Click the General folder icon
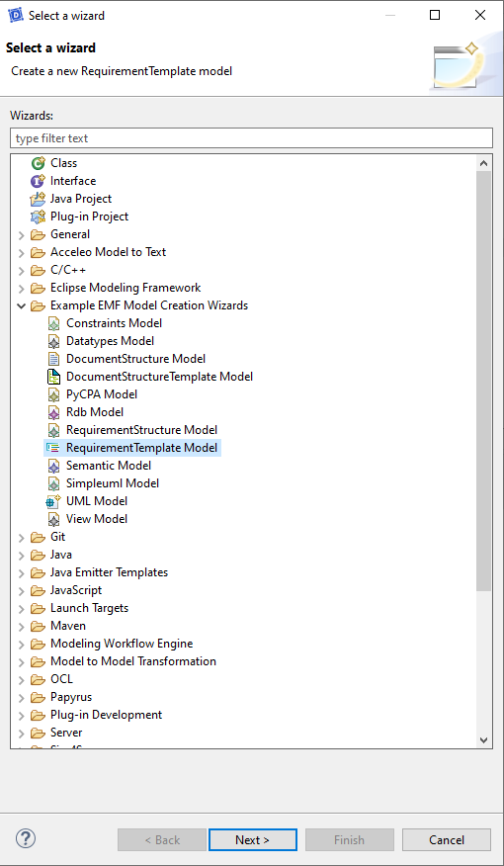The image size is (504, 866). [38, 234]
